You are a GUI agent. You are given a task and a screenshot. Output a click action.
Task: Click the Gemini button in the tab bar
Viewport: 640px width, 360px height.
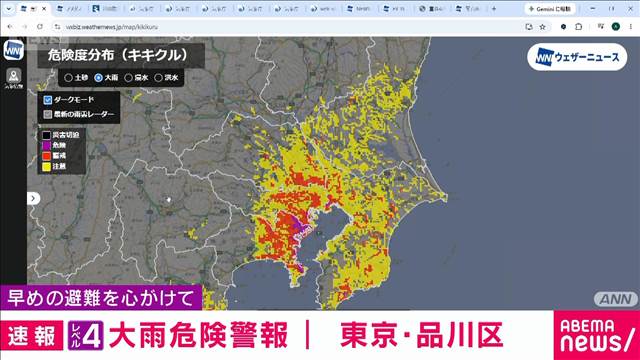(x=550, y=9)
